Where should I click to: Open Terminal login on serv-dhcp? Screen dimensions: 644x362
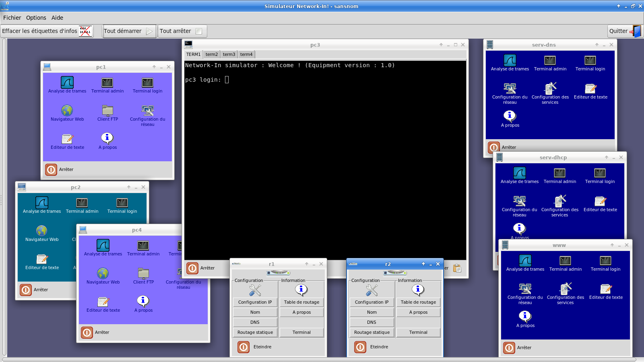coord(599,173)
